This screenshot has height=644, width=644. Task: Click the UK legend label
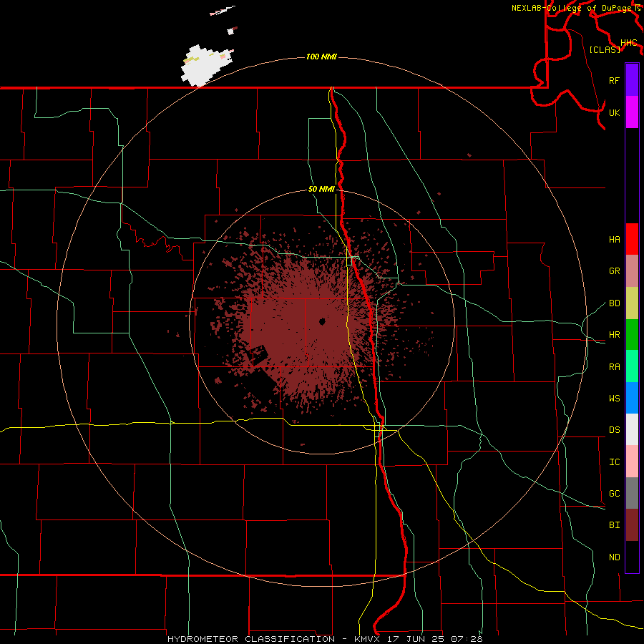coord(614,112)
